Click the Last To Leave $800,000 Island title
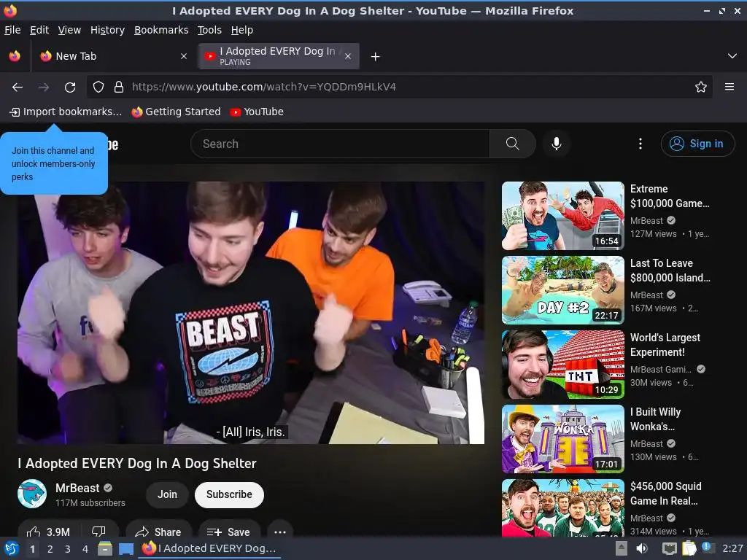The height and width of the screenshot is (560, 747). (670, 271)
